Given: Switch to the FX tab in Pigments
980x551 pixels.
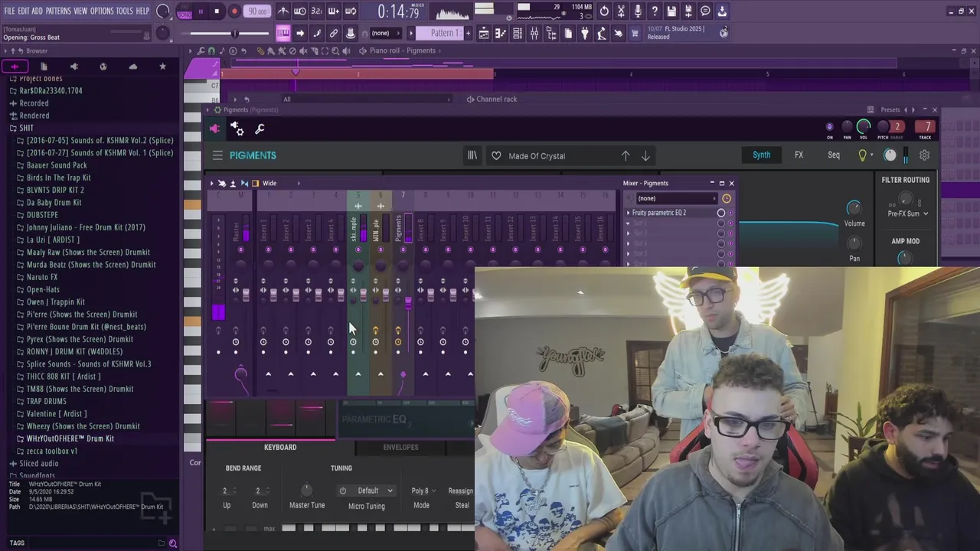Looking at the screenshot, I should coord(799,155).
